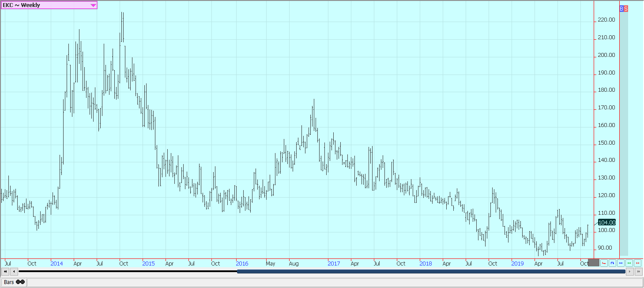Click the 2014 year label on time axis
Screen dimensions: 644x288
click(x=56, y=264)
